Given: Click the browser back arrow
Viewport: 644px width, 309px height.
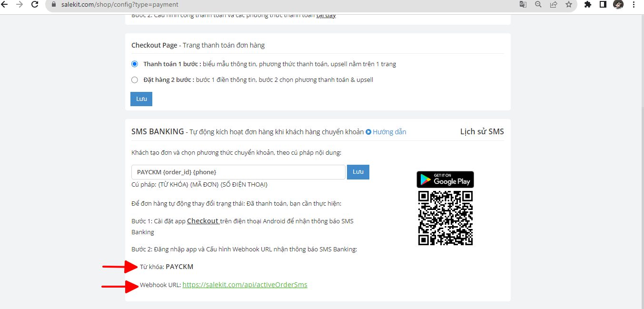Looking at the screenshot, I should pos(5,5).
